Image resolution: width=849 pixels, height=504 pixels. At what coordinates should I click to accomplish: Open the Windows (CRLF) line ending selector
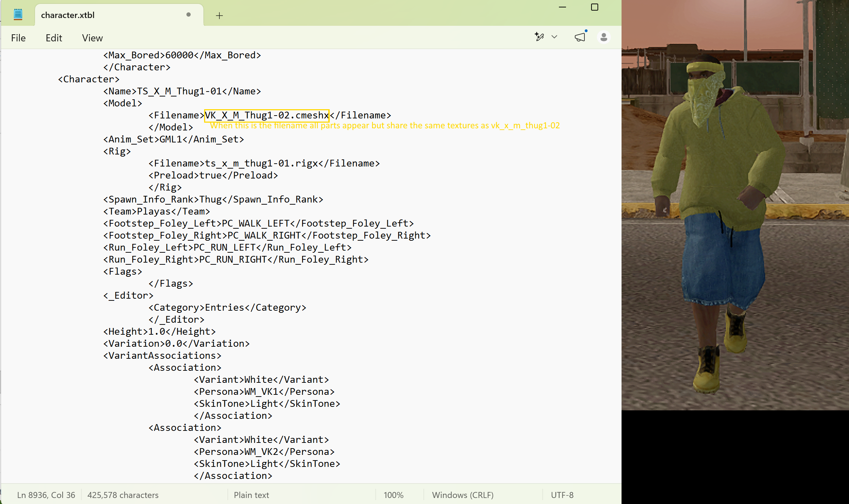point(463,495)
